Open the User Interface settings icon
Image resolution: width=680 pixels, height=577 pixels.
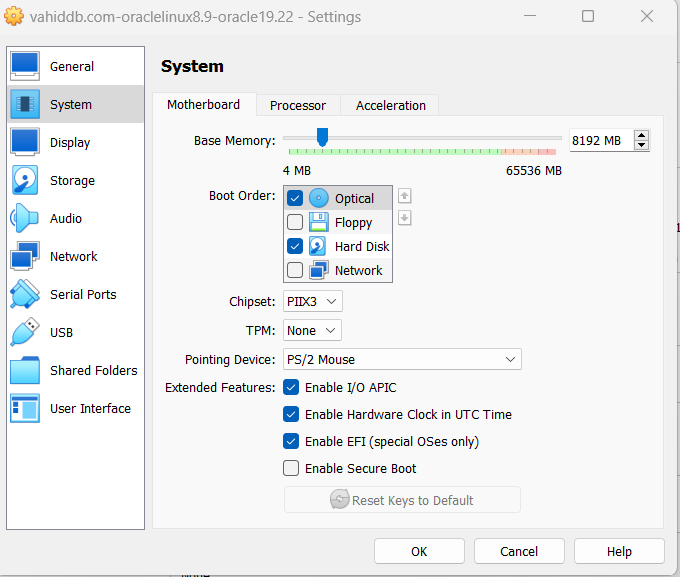[x=25, y=408]
